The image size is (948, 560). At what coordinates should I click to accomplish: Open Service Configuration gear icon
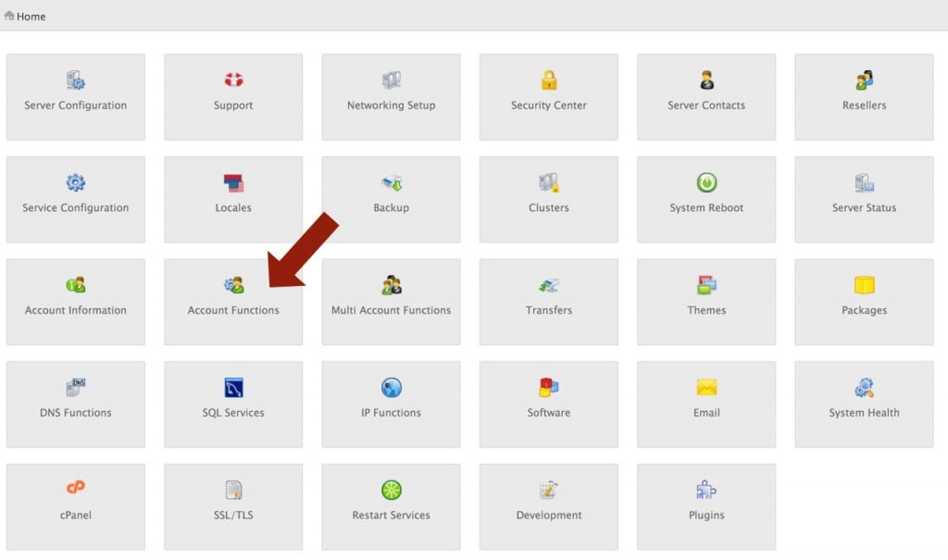[76, 182]
